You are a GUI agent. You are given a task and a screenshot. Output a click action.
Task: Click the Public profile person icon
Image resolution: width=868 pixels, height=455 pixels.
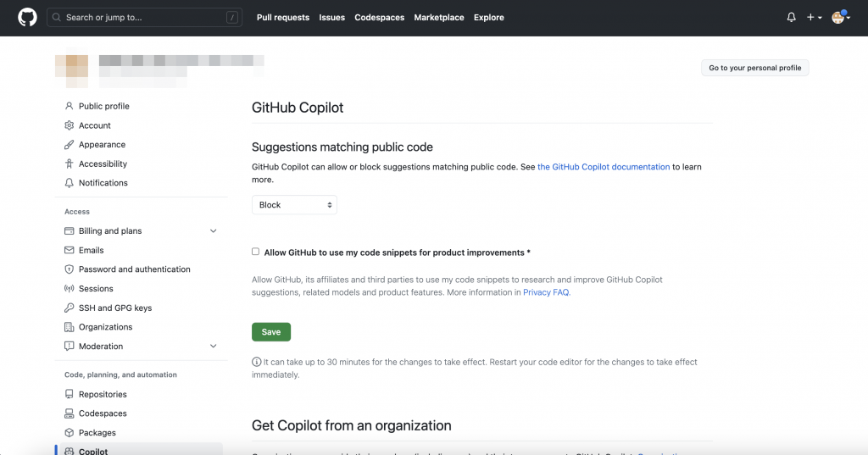(70, 106)
